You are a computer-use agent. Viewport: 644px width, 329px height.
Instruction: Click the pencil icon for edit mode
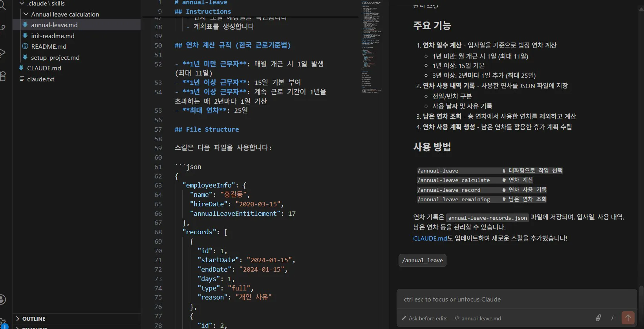[x=404, y=318]
